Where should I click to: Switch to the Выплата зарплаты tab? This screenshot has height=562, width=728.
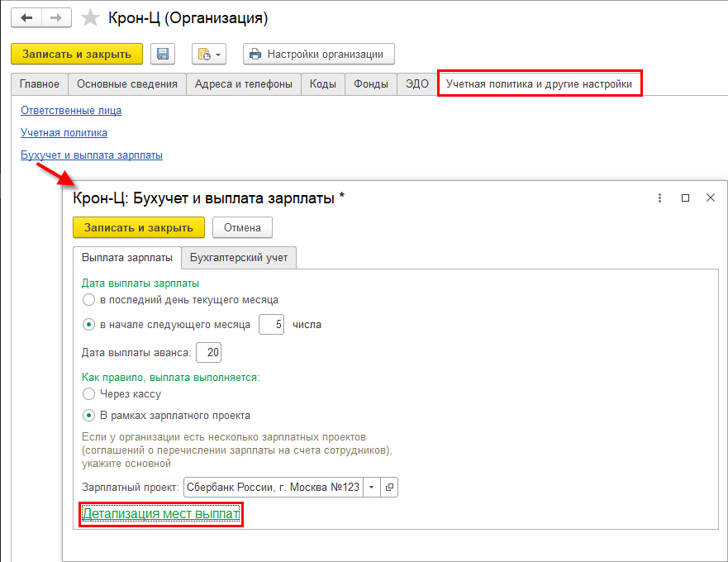(x=127, y=258)
